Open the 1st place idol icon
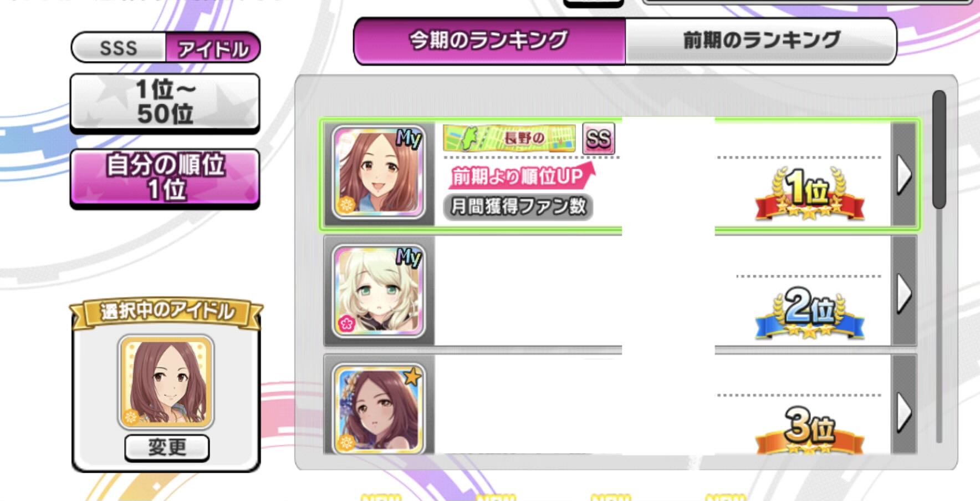980x501 pixels. point(379,172)
